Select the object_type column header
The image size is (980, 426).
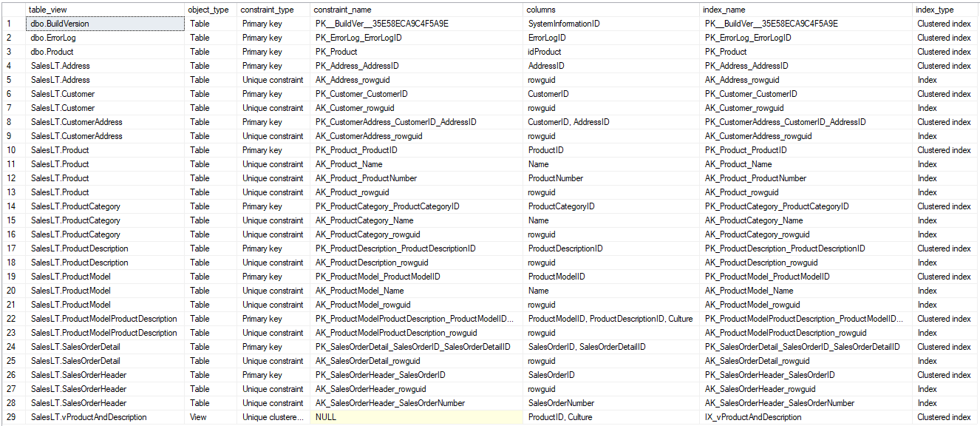coord(207,10)
